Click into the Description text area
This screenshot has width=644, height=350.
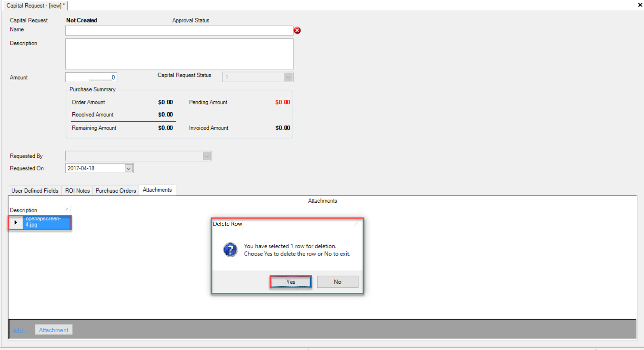coord(179,54)
